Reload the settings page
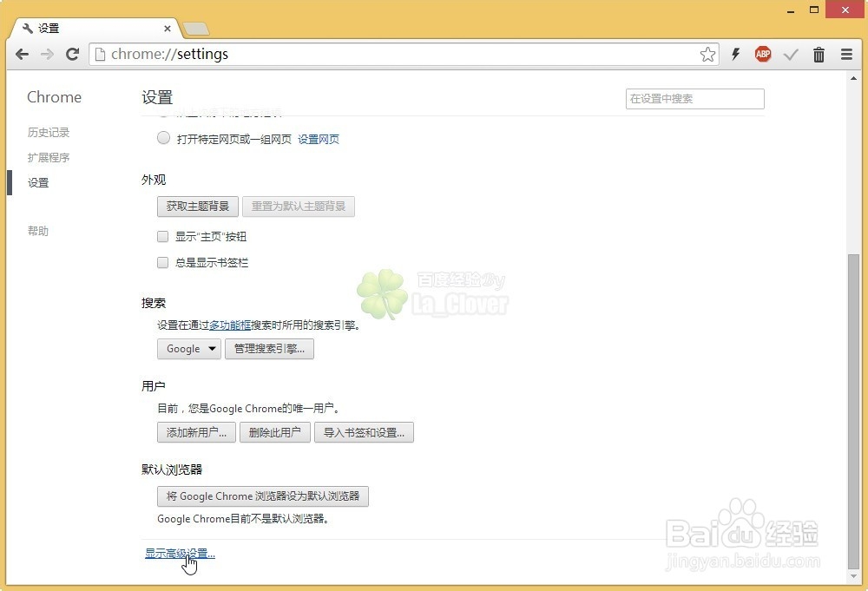 coord(73,54)
